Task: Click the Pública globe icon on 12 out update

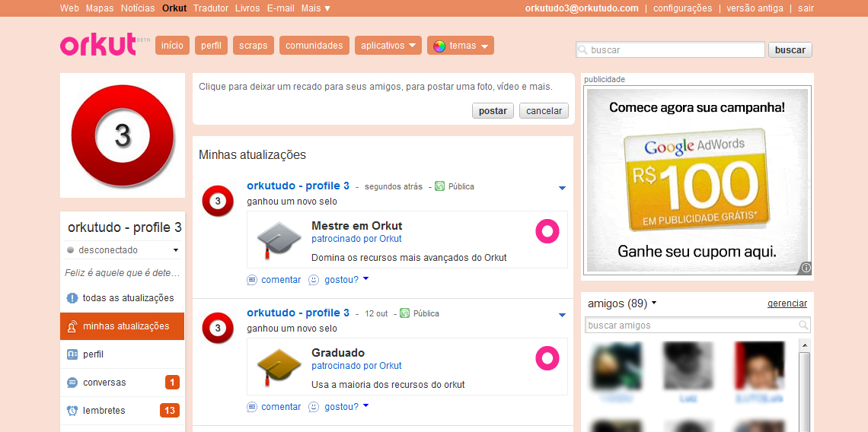Action: coord(404,313)
